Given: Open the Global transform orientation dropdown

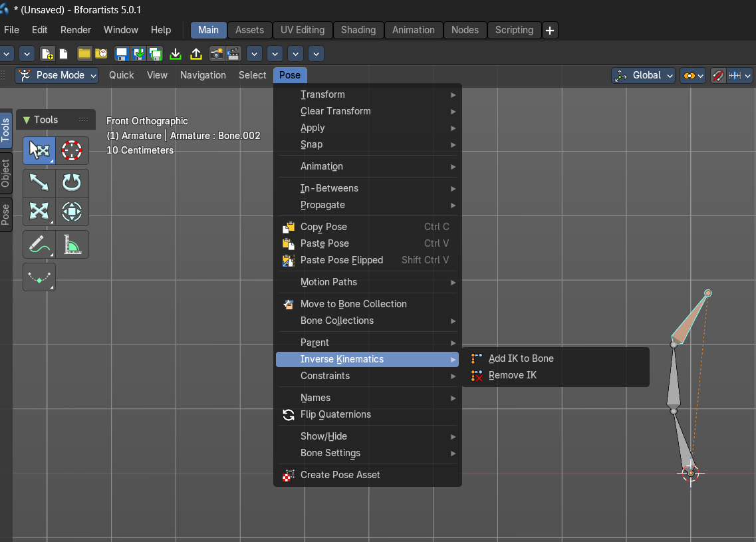Looking at the screenshot, I should (643, 75).
